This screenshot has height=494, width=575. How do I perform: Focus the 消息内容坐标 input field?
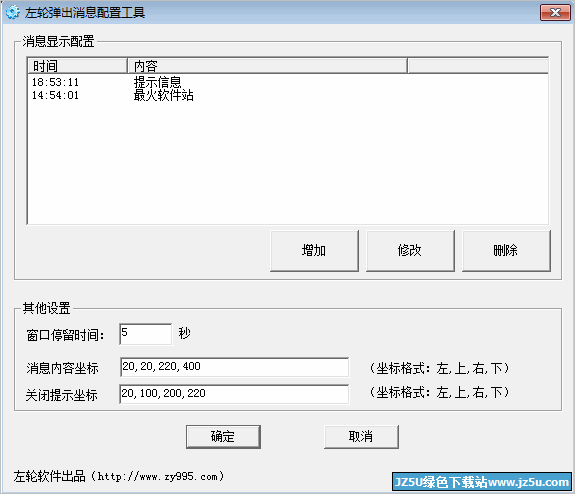(234, 367)
